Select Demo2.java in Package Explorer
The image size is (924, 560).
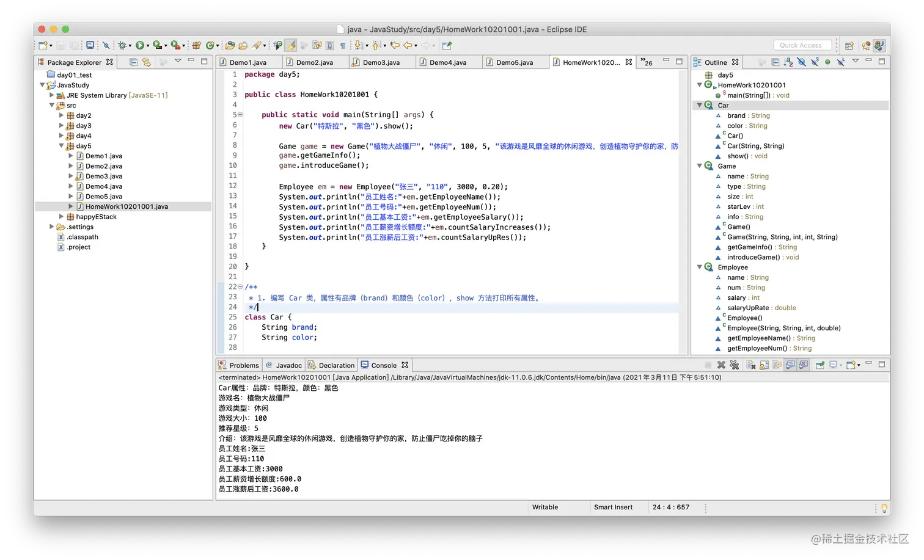[104, 166]
